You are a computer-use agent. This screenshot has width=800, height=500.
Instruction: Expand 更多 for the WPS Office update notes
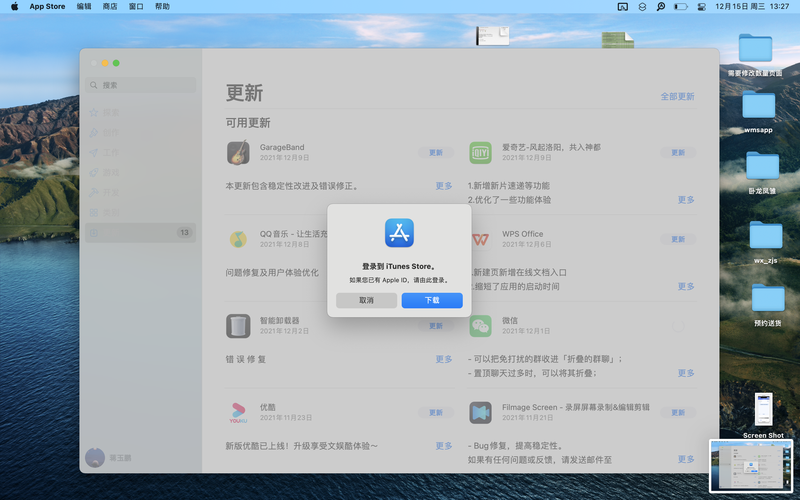(x=686, y=286)
